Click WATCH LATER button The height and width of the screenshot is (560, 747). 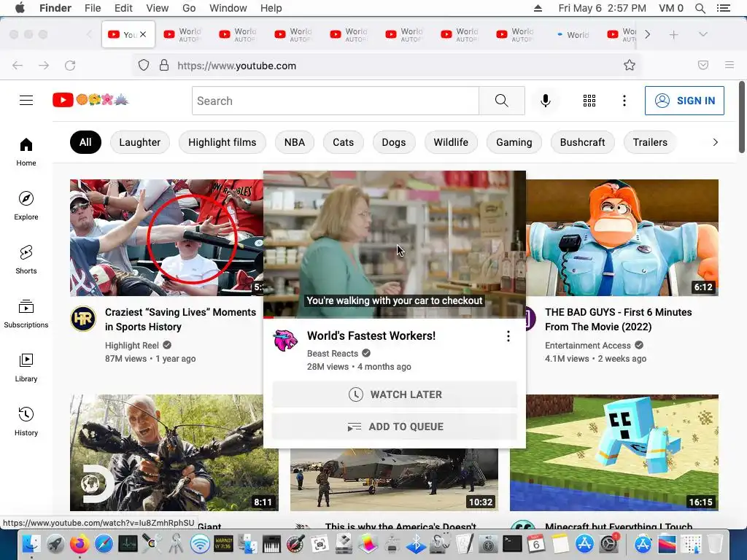[x=395, y=394]
